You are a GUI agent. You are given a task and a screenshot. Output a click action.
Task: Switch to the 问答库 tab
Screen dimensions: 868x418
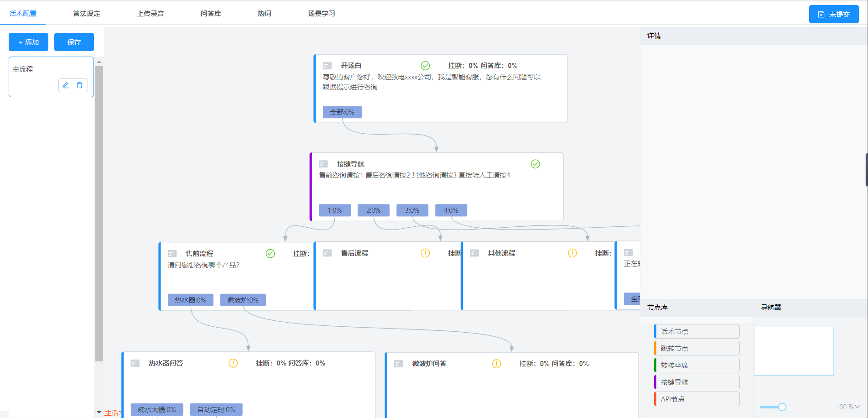click(x=211, y=14)
